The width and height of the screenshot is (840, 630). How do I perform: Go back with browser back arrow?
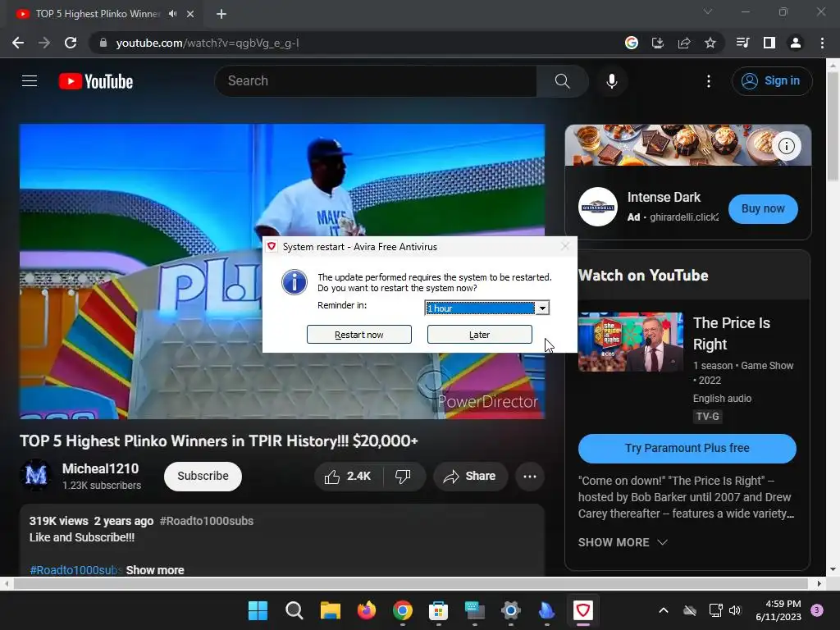(18, 43)
